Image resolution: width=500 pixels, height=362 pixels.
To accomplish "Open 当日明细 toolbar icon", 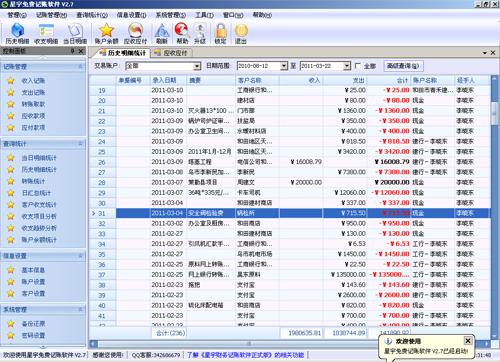I will pyautogui.click(x=75, y=34).
